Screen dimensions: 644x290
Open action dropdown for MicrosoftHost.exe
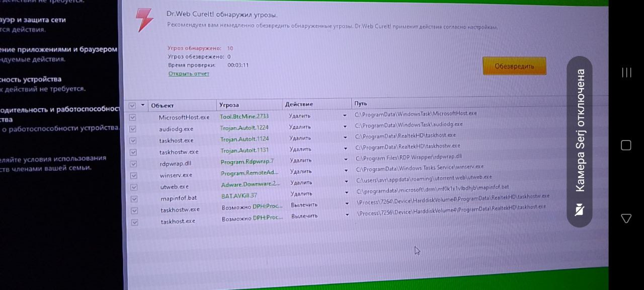[x=345, y=116]
